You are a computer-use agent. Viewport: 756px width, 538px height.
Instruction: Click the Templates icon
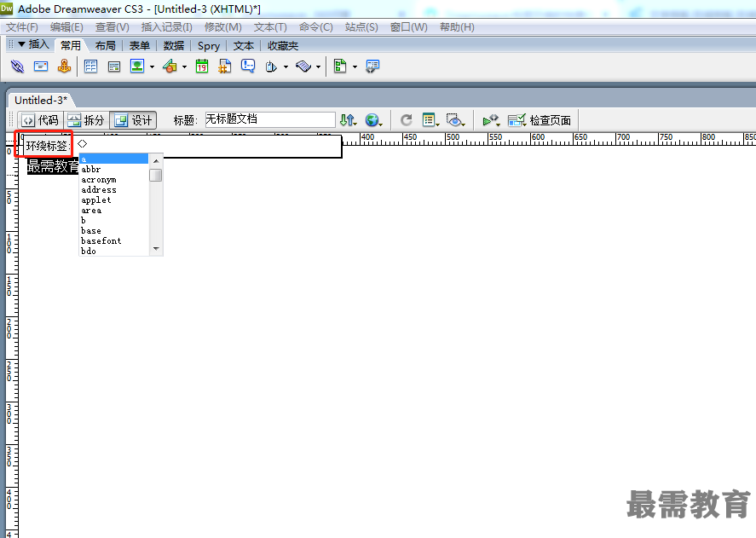[340, 67]
